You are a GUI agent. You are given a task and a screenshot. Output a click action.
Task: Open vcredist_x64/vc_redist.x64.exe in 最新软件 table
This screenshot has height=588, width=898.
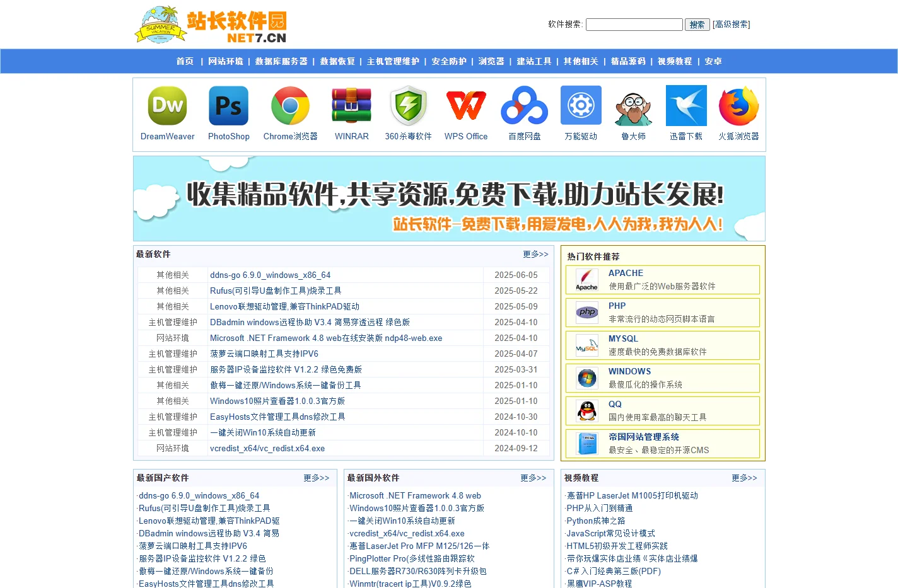[267, 448]
